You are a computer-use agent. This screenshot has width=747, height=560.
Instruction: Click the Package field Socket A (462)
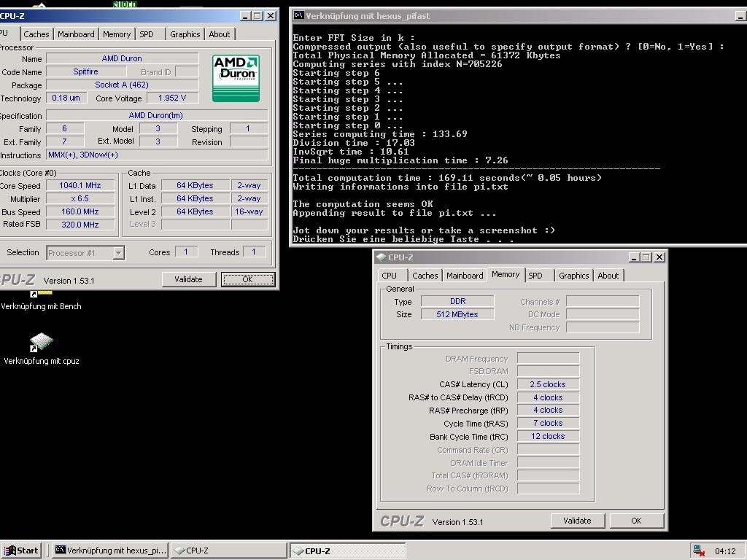[x=122, y=85]
